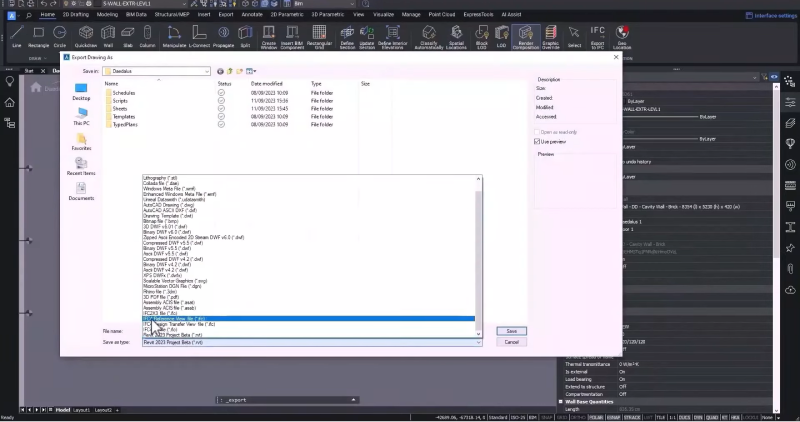Open the Geo Location tool
Viewport: 800px width, 422px height.
(x=622, y=37)
